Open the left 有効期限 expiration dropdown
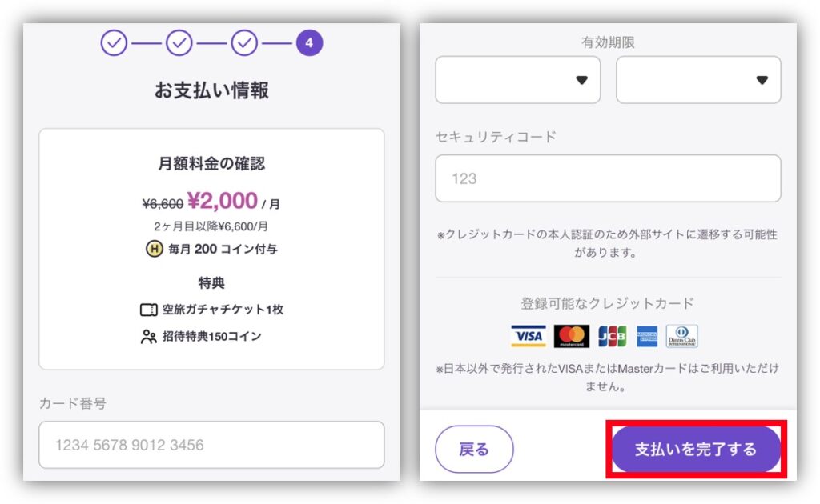 point(518,80)
